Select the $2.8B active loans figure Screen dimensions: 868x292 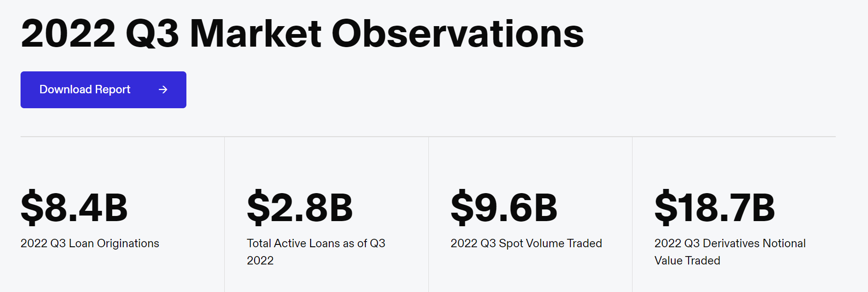coord(300,208)
